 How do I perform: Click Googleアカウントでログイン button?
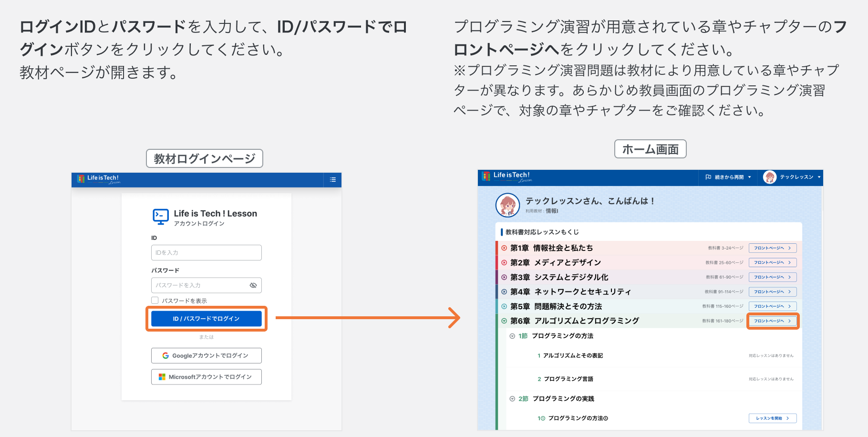point(206,355)
